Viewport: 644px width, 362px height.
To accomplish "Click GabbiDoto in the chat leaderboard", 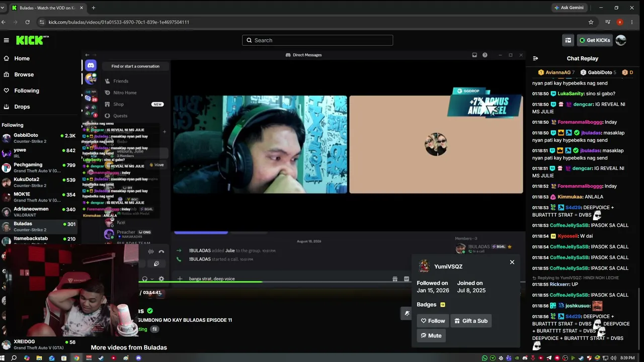I will pos(600,72).
